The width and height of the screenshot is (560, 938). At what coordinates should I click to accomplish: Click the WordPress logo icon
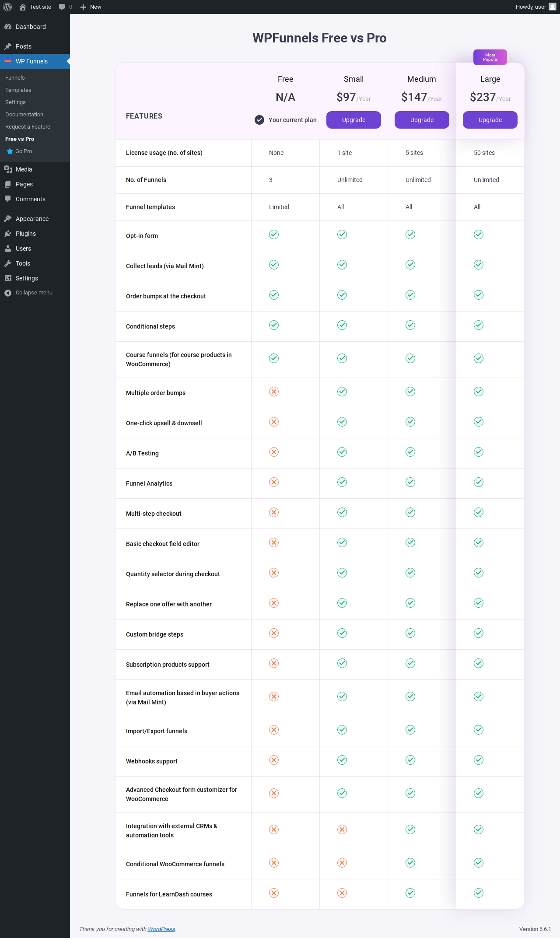coord(7,7)
